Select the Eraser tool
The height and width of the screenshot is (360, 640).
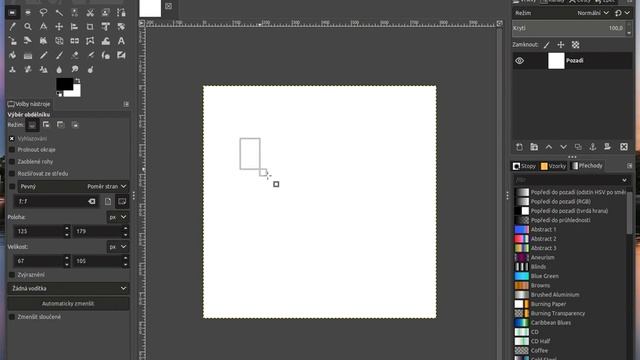pos(75,55)
